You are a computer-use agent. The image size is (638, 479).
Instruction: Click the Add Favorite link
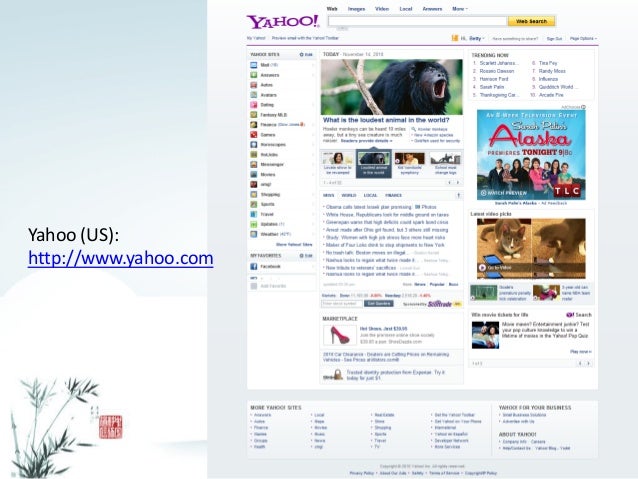[273, 286]
